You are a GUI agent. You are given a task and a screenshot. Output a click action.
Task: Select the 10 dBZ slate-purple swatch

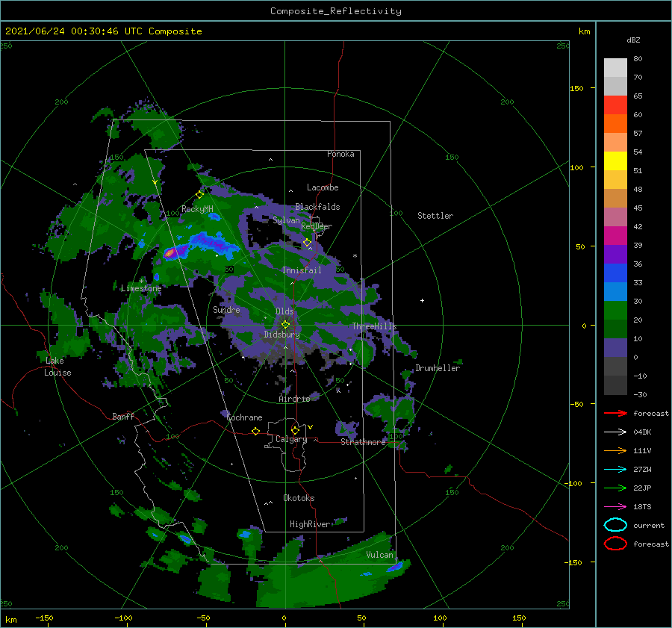point(615,347)
